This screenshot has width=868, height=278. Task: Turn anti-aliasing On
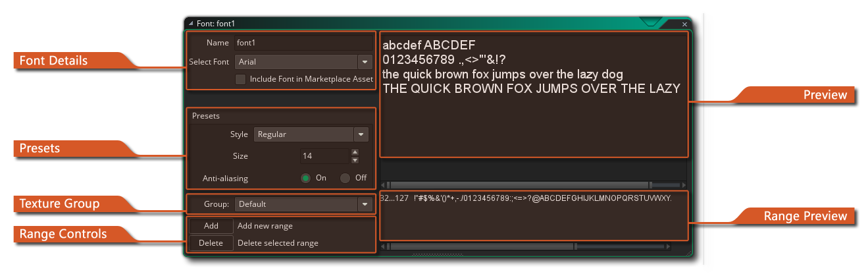pos(305,178)
